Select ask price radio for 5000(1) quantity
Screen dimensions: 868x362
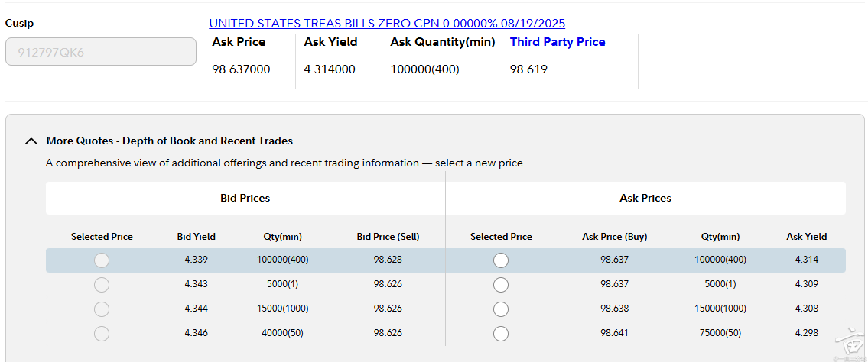[x=501, y=285]
